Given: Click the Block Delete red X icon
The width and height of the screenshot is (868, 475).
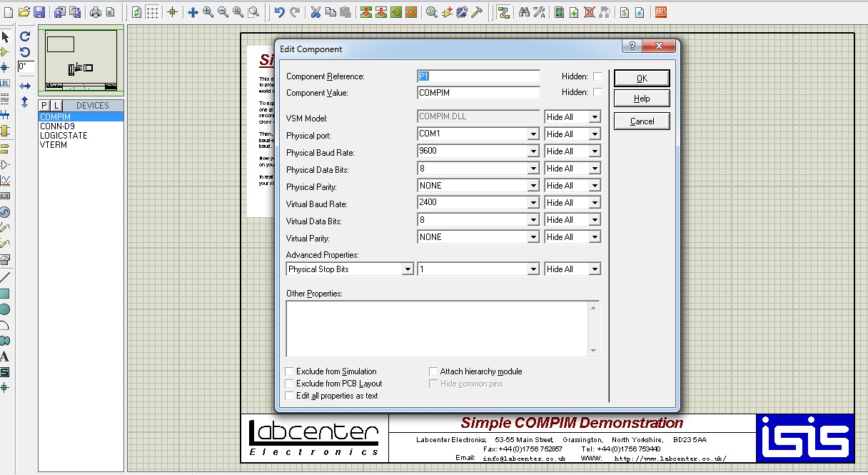Looking at the screenshot, I should (411, 12).
